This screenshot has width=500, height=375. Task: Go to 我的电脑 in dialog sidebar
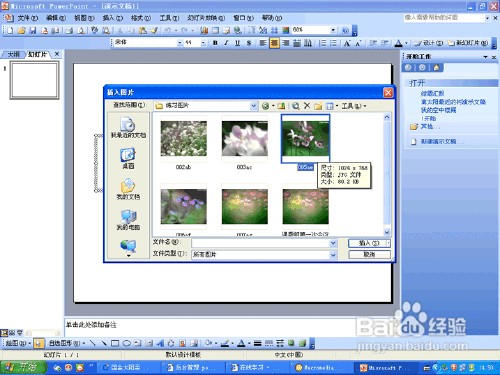tap(128, 220)
